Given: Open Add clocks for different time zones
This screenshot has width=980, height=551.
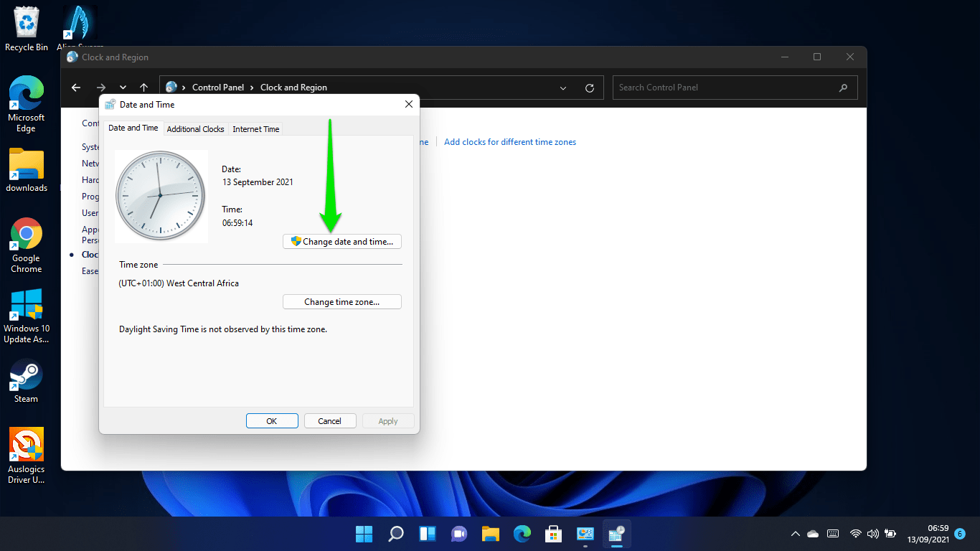Looking at the screenshot, I should tap(510, 142).
